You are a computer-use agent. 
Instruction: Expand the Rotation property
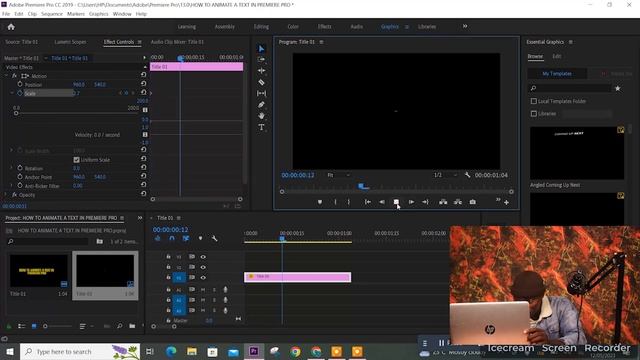(11, 168)
